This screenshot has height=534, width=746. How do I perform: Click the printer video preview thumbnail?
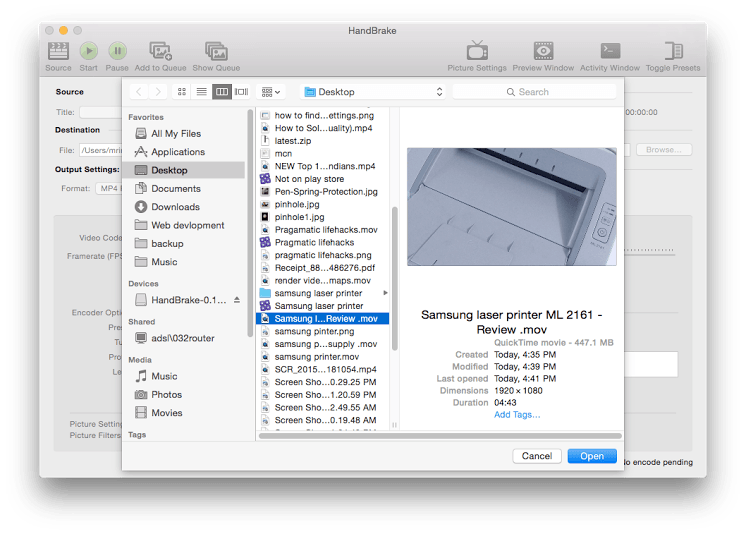click(511, 207)
